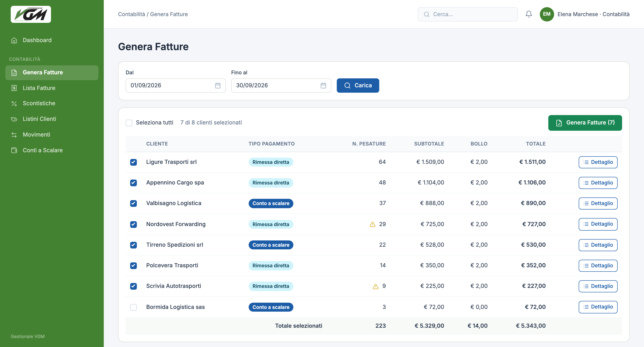Click the total amount € 5.343,00
The image size is (644, 347).
(x=530, y=326)
